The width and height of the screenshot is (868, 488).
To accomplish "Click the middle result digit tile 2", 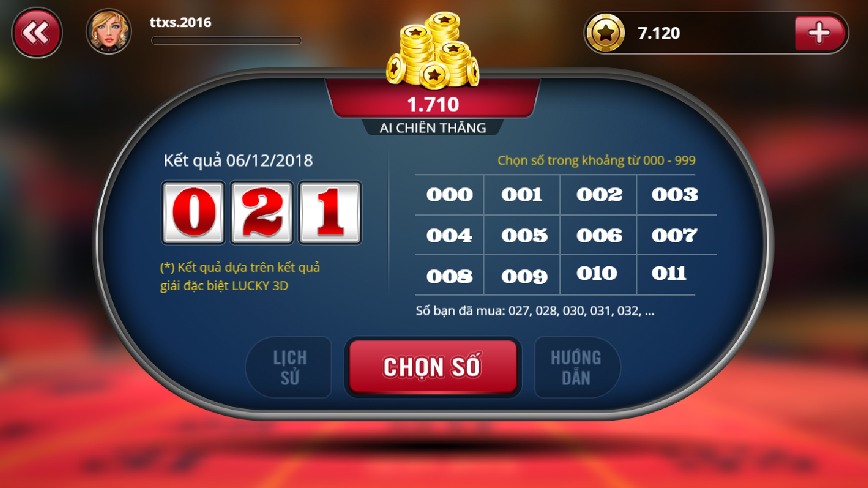I will click(x=262, y=213).
